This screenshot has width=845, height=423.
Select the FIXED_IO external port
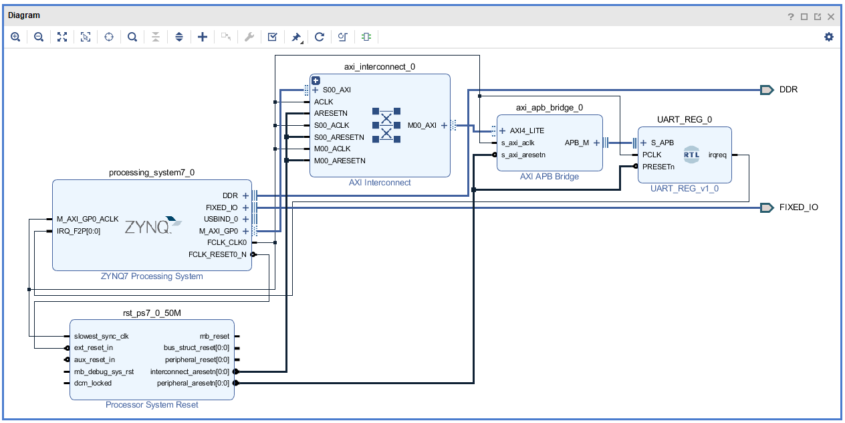point(789,207)
